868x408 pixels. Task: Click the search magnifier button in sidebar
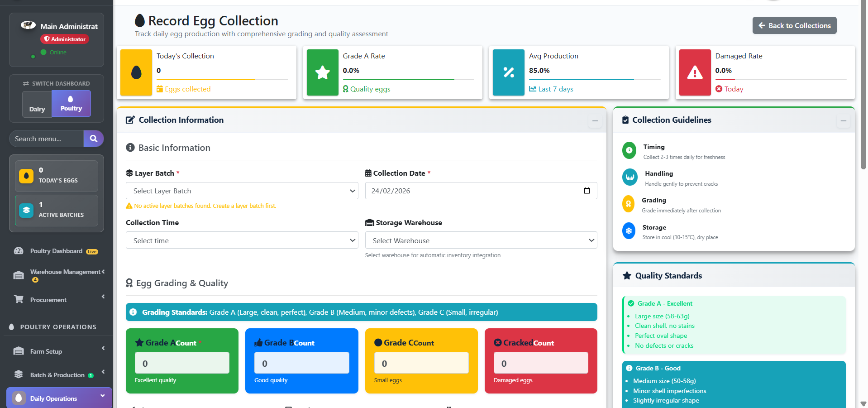[93, 139]
